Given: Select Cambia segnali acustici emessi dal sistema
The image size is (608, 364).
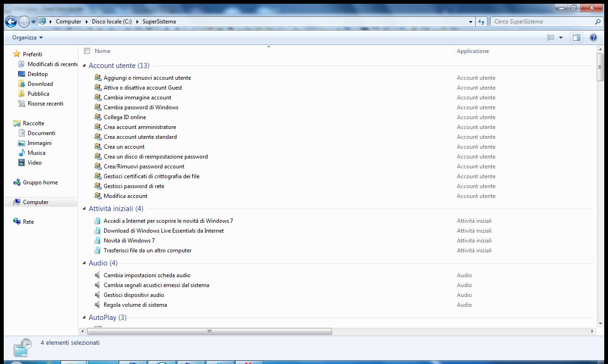Looking at the screenshot, I should (156, 285).
